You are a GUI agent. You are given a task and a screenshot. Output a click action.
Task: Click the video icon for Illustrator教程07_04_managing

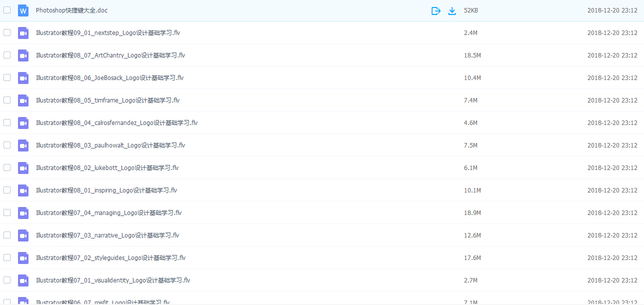pos(23,213)
